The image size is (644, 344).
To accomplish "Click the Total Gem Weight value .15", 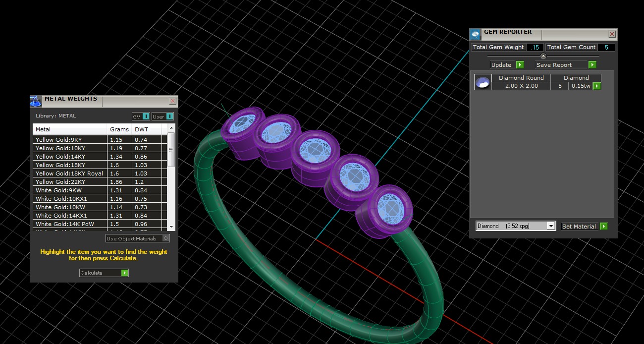I will click(x=535, y=48).
